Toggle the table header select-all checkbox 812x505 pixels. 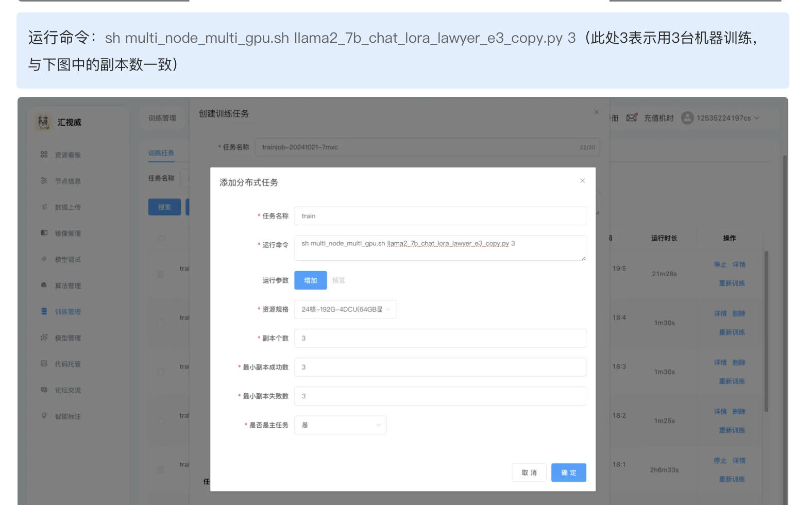click(161, 238)
